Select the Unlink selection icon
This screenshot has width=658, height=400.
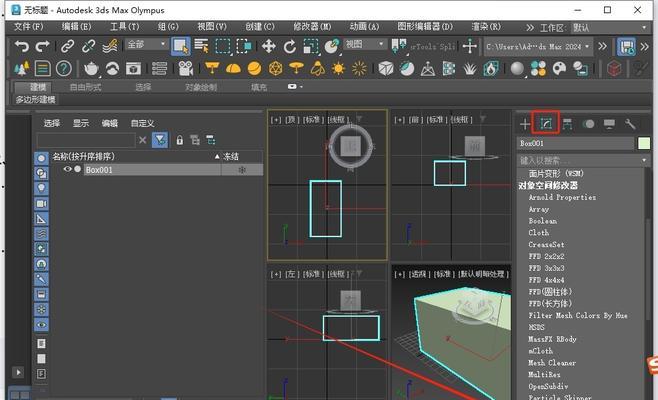[x=88, y=46]
